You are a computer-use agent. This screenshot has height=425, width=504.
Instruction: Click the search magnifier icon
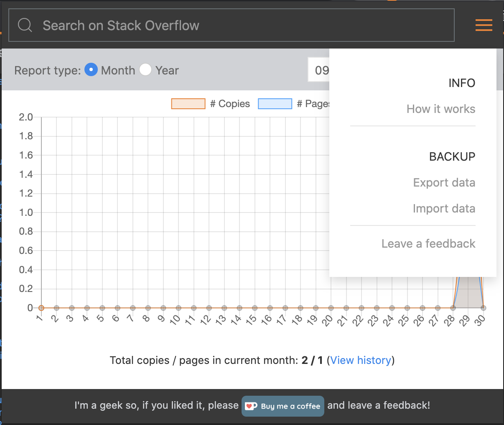25,25
